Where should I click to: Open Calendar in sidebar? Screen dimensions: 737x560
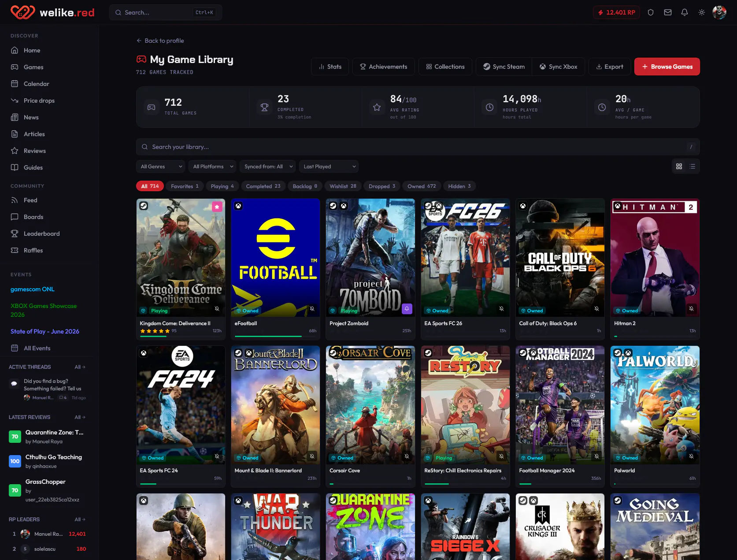[49, 84]
